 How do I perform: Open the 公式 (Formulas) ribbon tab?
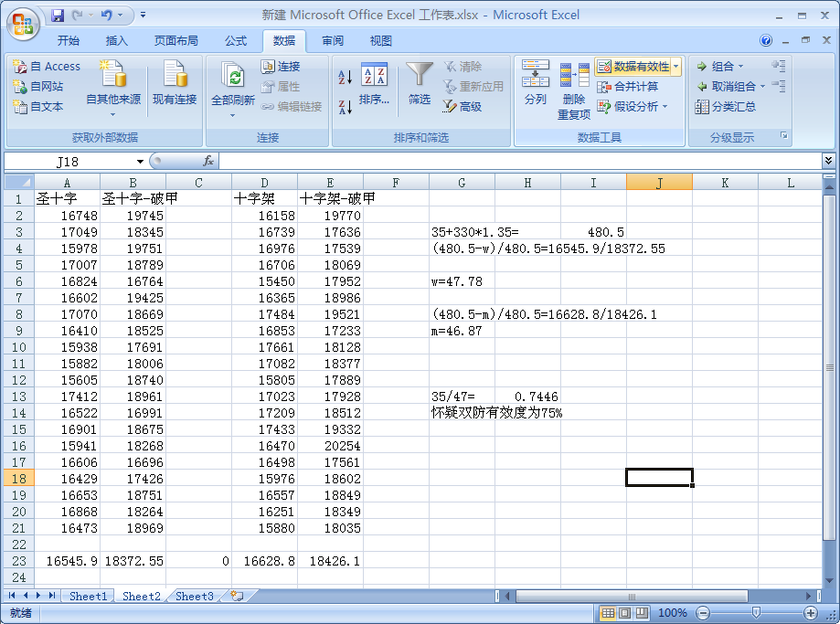pos(236,41)
